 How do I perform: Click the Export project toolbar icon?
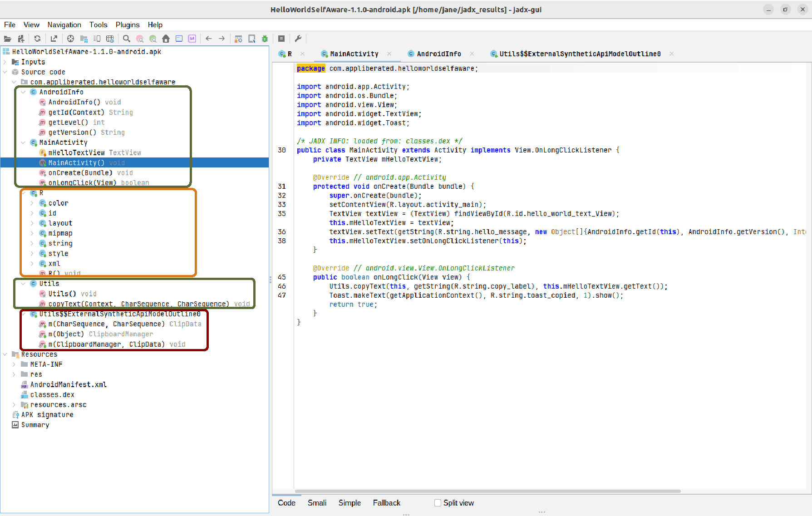coord(54,39)
